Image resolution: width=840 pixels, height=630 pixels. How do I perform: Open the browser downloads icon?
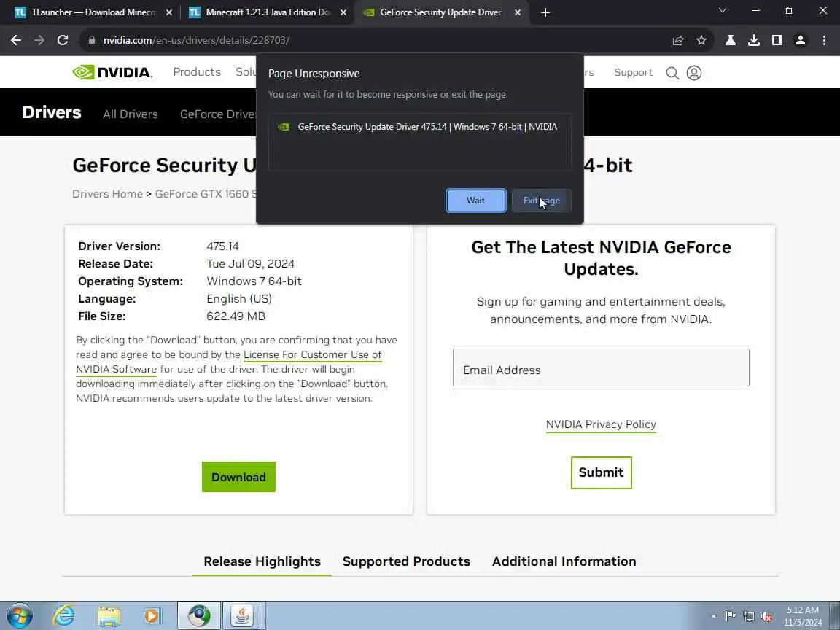(754, 40)
